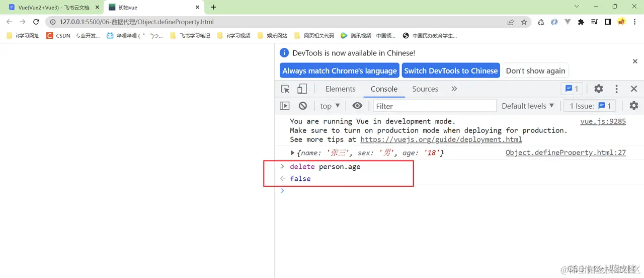Switch to the Elements panel
Viewport: 644px width, 278px height.
(341, 89)
